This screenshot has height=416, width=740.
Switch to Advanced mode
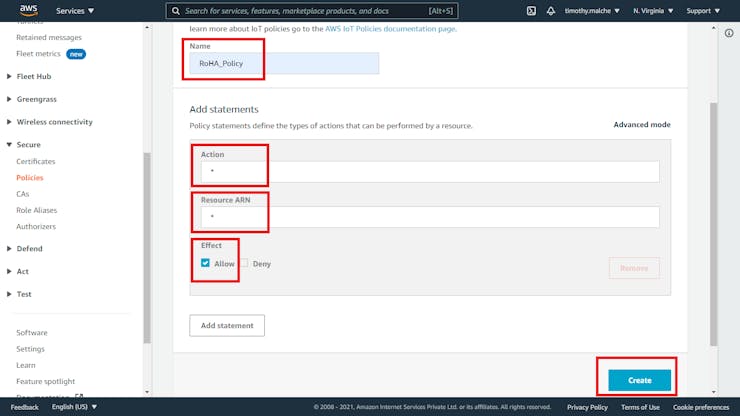pos(642,125)
